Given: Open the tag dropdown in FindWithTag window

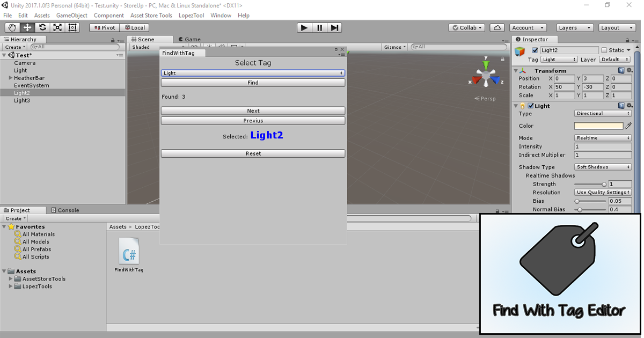Looking at the screenshot, I should (253, 72).
